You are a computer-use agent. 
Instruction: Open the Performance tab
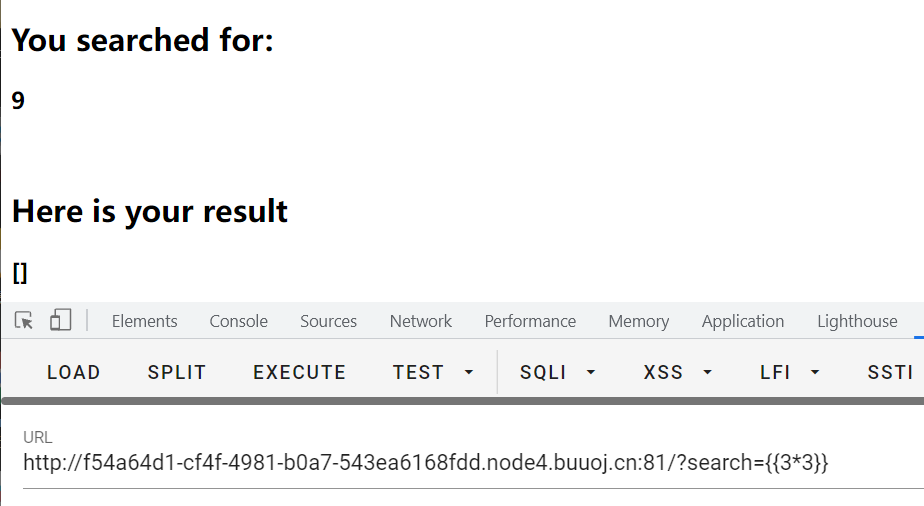pos(530,321)
